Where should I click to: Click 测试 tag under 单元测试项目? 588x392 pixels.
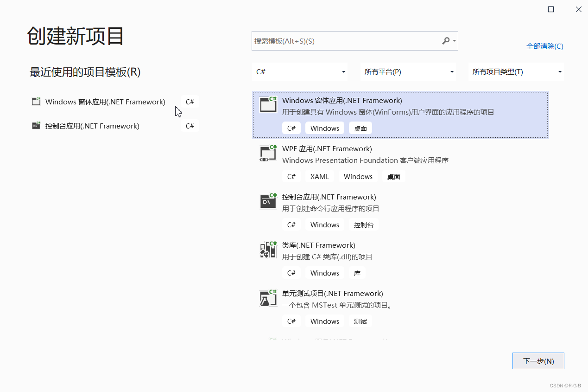360,321
